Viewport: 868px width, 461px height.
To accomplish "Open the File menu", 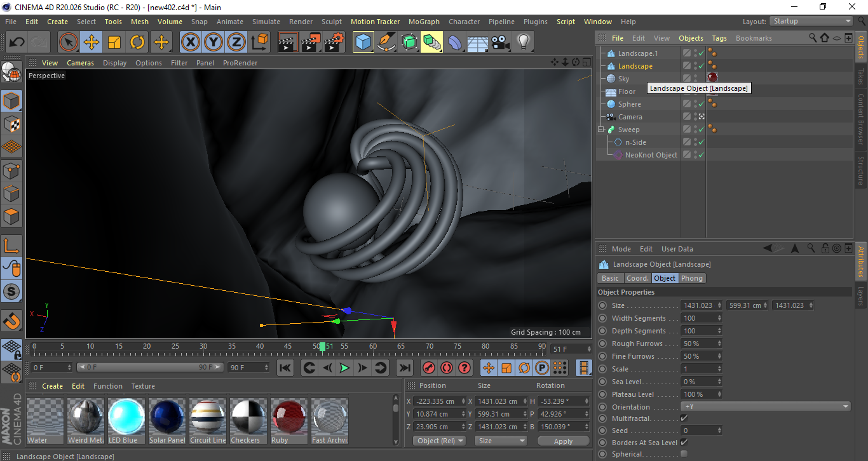I will point(11,22).
